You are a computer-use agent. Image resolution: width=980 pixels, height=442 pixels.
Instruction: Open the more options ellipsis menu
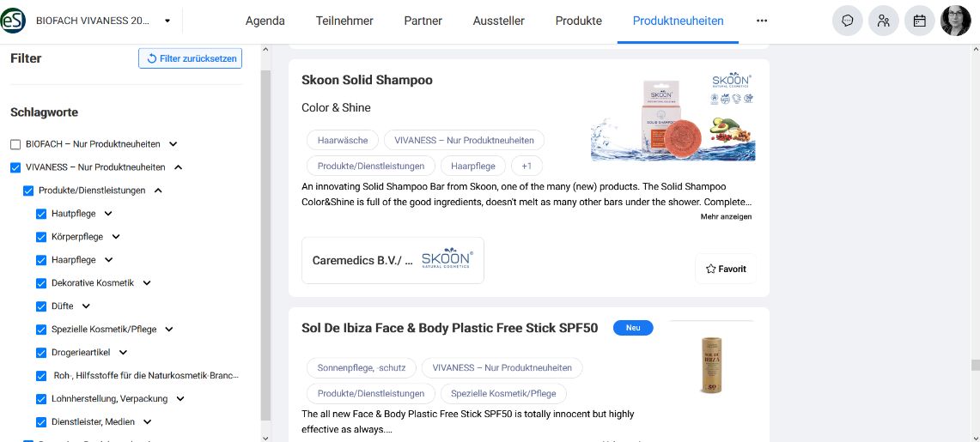click(762, 21)
